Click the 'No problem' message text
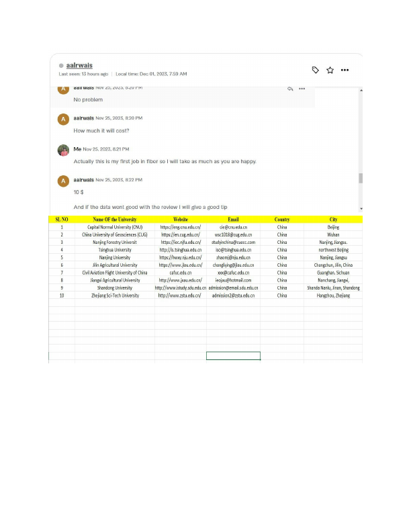The height and width of the screenshot is (532, 411). pyautogui.click(x=88, y=99)
